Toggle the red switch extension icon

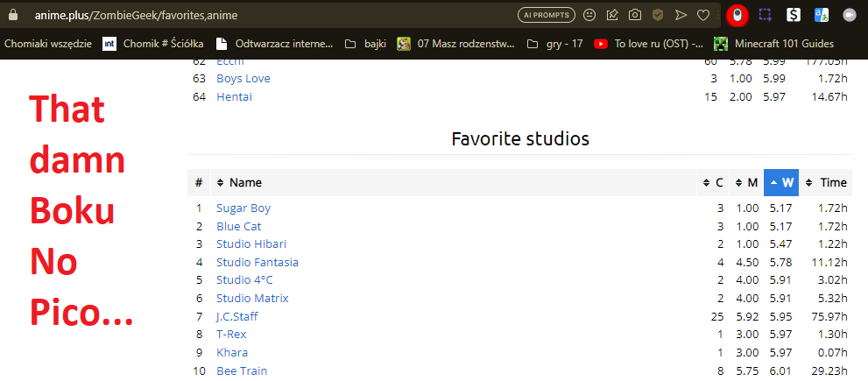pos(737,15)
